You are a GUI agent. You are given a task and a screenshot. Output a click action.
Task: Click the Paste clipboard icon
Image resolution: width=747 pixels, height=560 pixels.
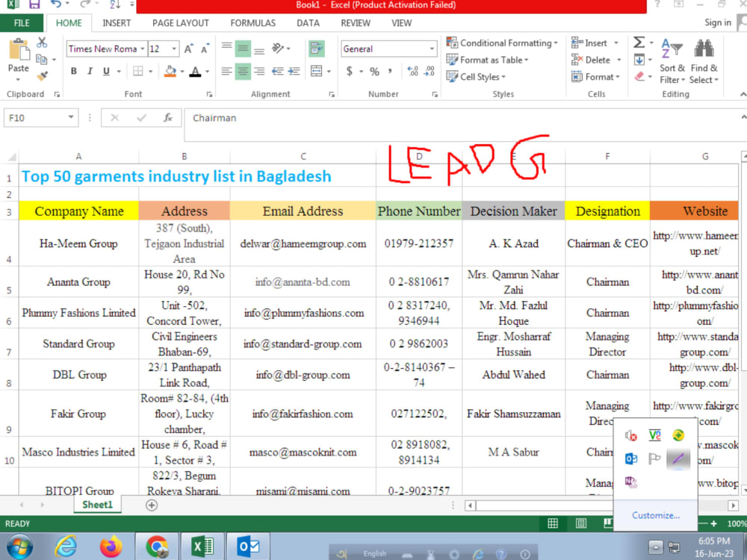[x=19, y=50]
